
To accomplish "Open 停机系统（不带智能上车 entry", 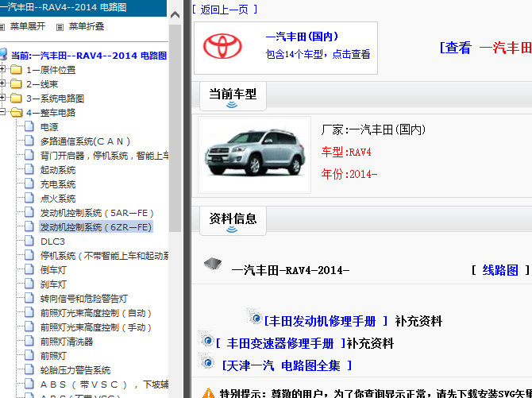I will pyautogui.click(x=104, y=256).
